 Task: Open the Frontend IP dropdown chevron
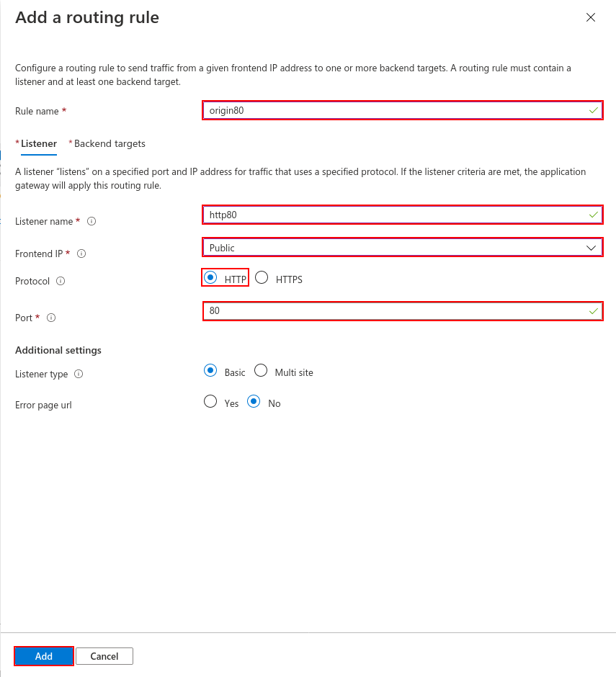coord(591,248)
